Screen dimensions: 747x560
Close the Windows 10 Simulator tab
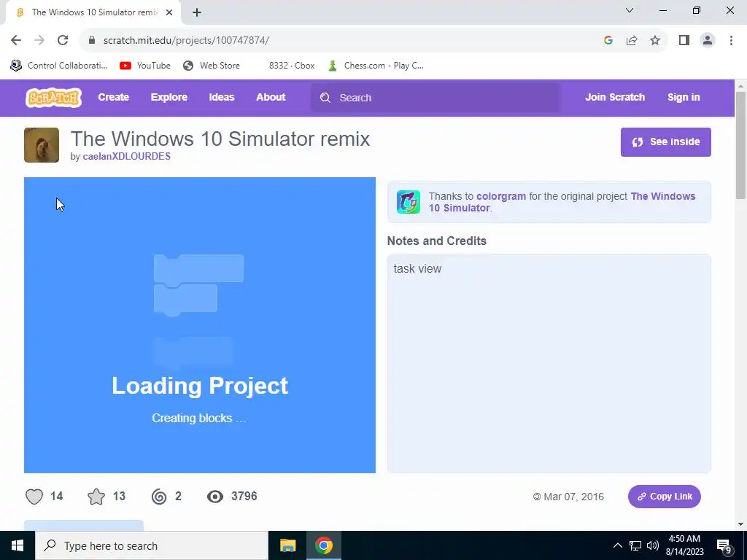[169, 12]
